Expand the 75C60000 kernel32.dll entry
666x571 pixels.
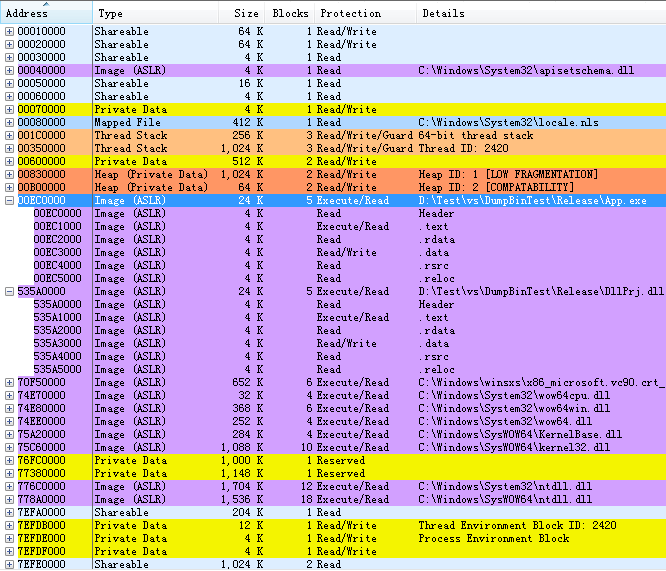tap(10, 447)
